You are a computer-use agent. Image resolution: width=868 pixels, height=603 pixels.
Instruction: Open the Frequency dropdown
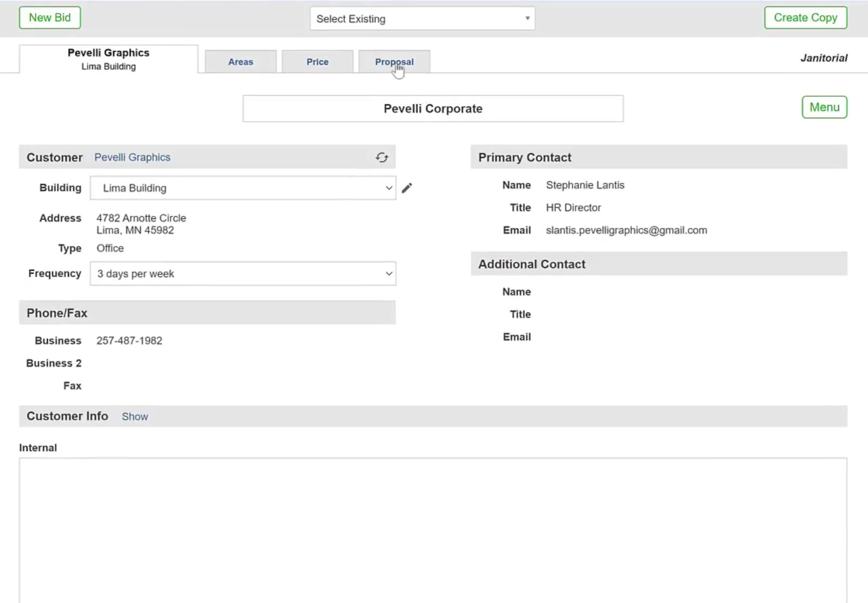tap(243, 274)
